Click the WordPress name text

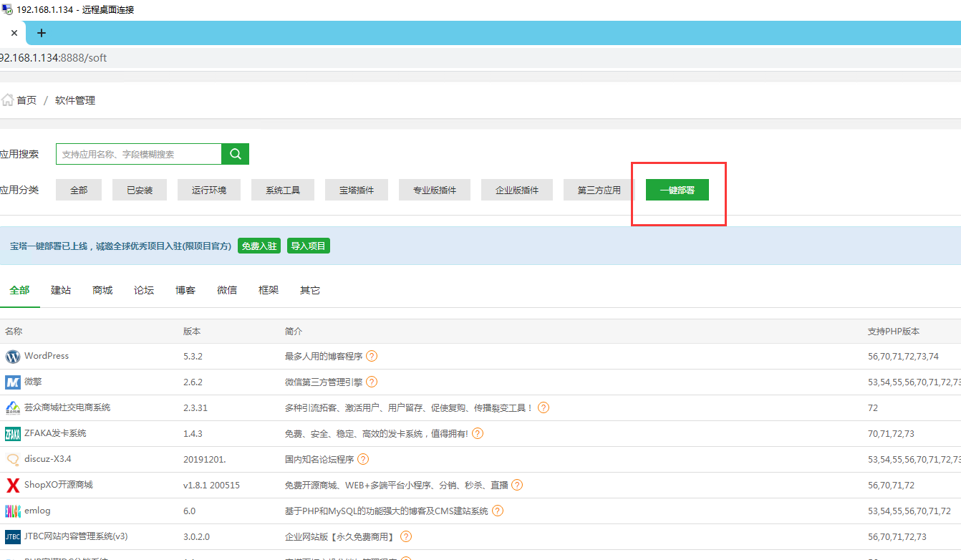coord(47,356)
